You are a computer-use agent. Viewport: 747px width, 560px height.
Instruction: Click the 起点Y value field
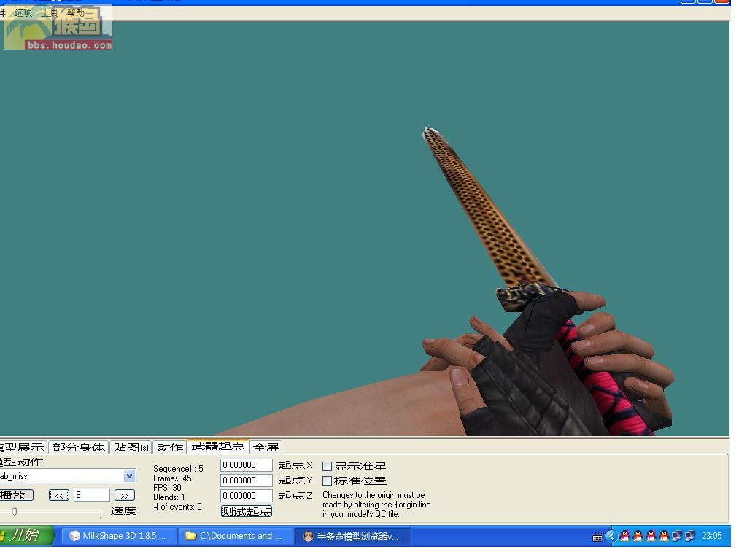[247, 481]
